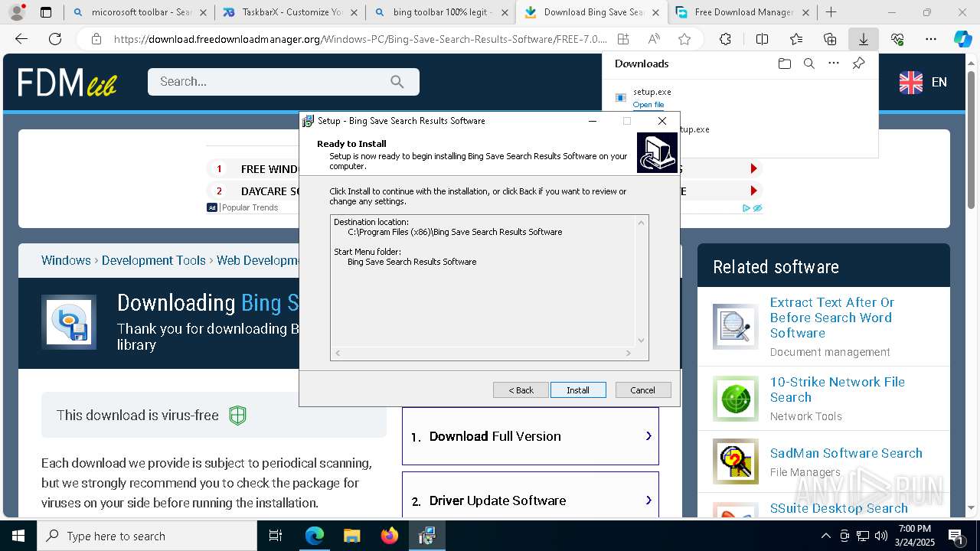Click horizontal scrollbar in setup summary box
Screen dimensions: 980x551
pyautogui.click(x=483, y=353)
